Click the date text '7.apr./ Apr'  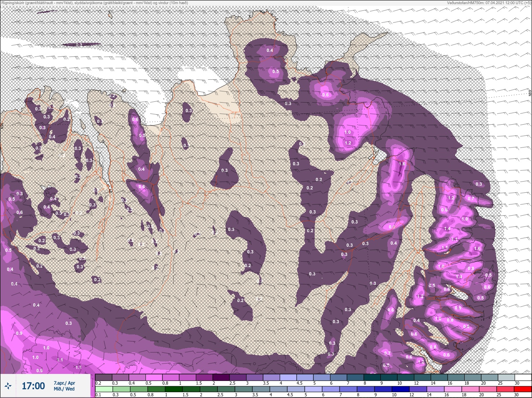64,383
